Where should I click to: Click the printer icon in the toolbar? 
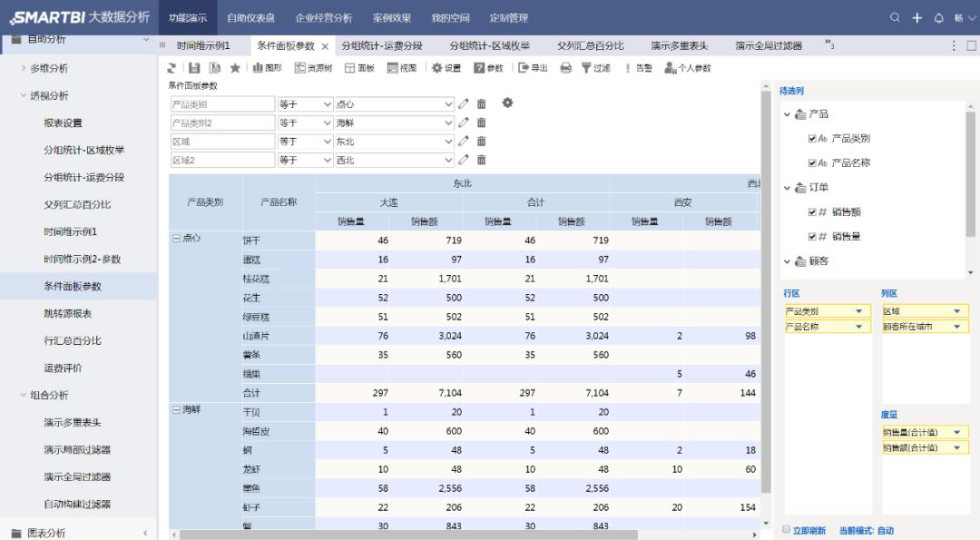[x=565, y=68]
